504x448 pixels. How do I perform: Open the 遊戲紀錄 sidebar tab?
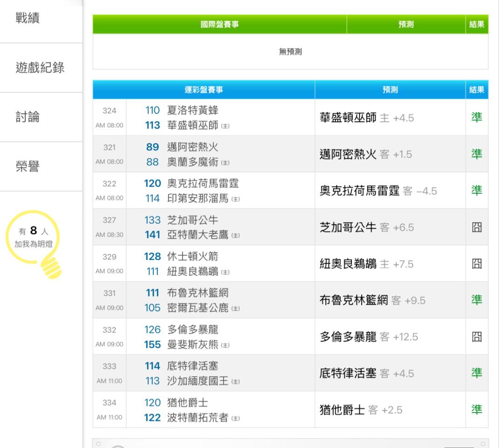click(x=40, y=68)
